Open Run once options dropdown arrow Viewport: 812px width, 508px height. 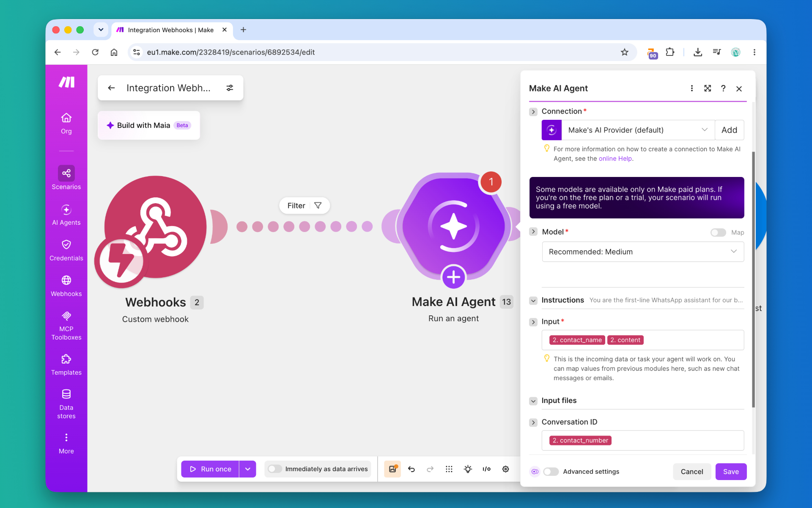[248, 469]
